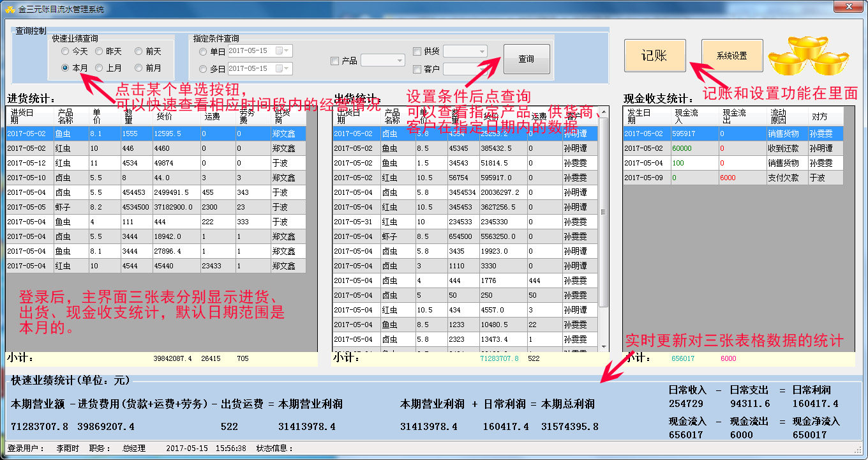868x460 pixels.
Task: Click the 流动原因 column header
Action: (x=786, y=116)
